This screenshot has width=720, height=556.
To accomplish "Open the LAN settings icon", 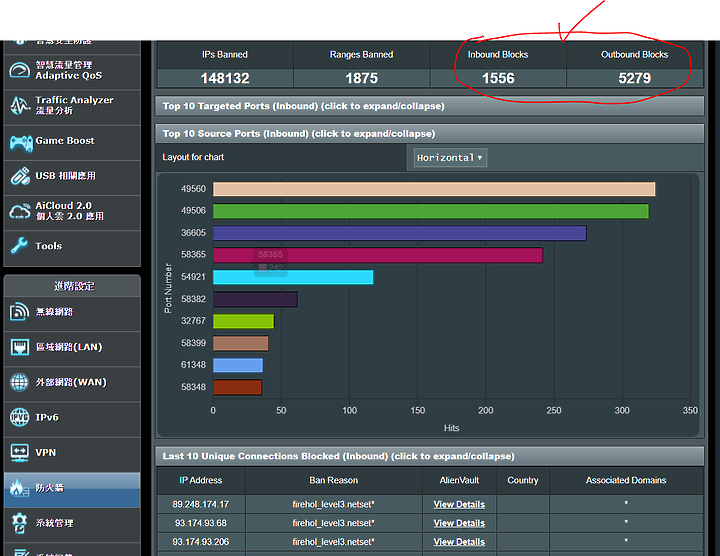I will coord(19,347).
